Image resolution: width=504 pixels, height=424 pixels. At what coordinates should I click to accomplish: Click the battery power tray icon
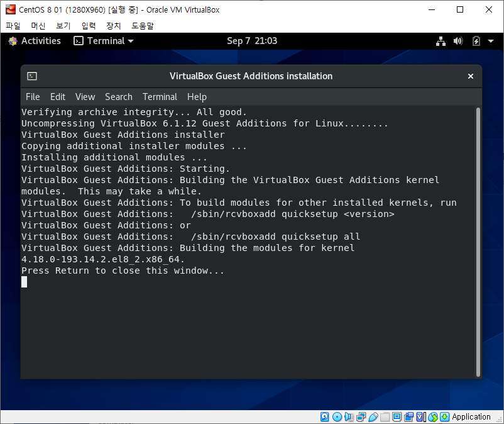coord(476,41)
